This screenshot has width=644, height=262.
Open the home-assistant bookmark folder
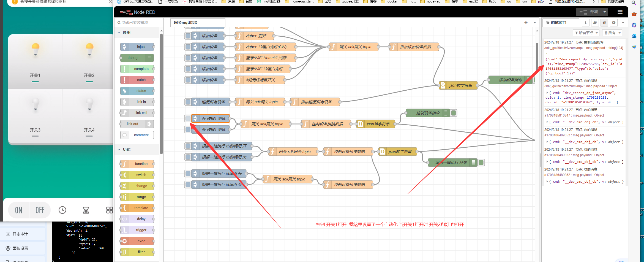point(299,1)
